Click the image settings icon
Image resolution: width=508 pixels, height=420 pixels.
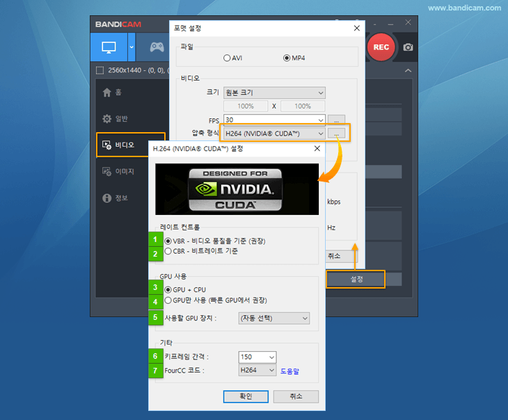point(106,171)
